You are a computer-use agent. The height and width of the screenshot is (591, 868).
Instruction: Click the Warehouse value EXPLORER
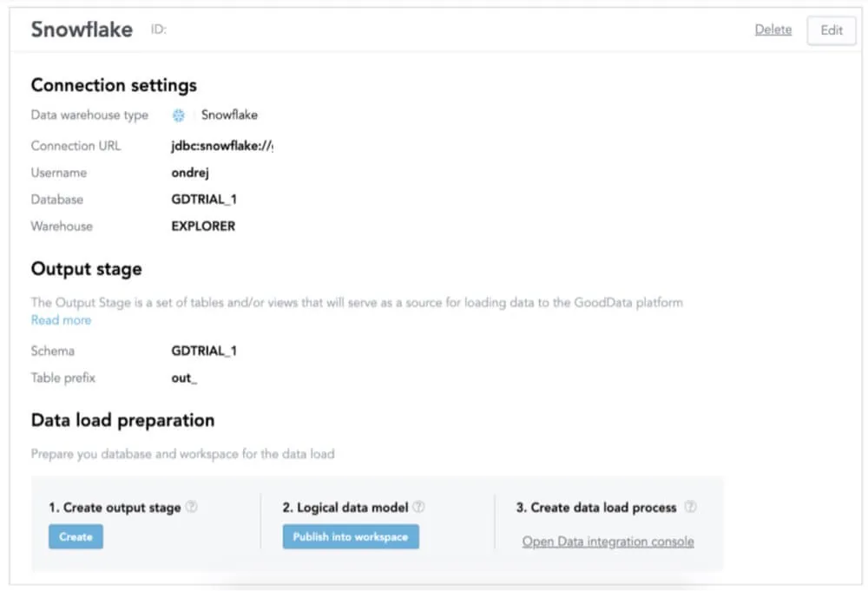coord(203,227)
